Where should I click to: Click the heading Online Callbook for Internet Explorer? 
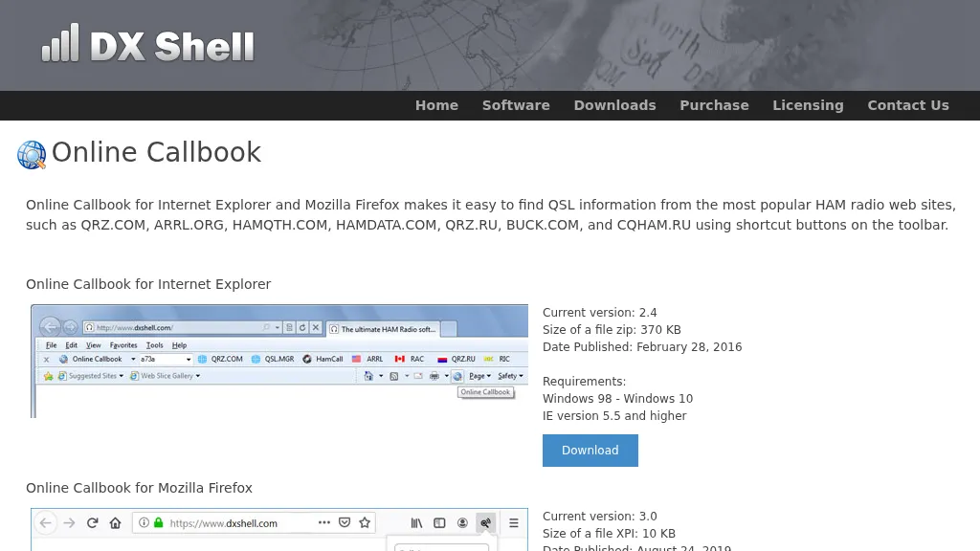pos(148,284)
